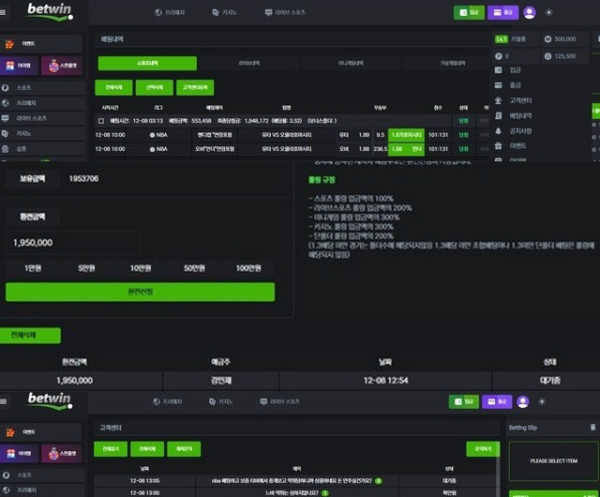
Task: Open the 출금 item in the user dropdown menu
Action: (515, 86)
